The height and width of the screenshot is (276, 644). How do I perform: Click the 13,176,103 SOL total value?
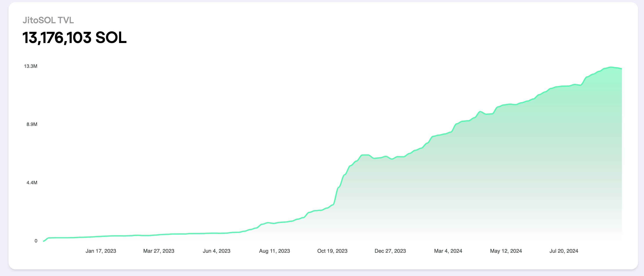click(x=74, y=38)
